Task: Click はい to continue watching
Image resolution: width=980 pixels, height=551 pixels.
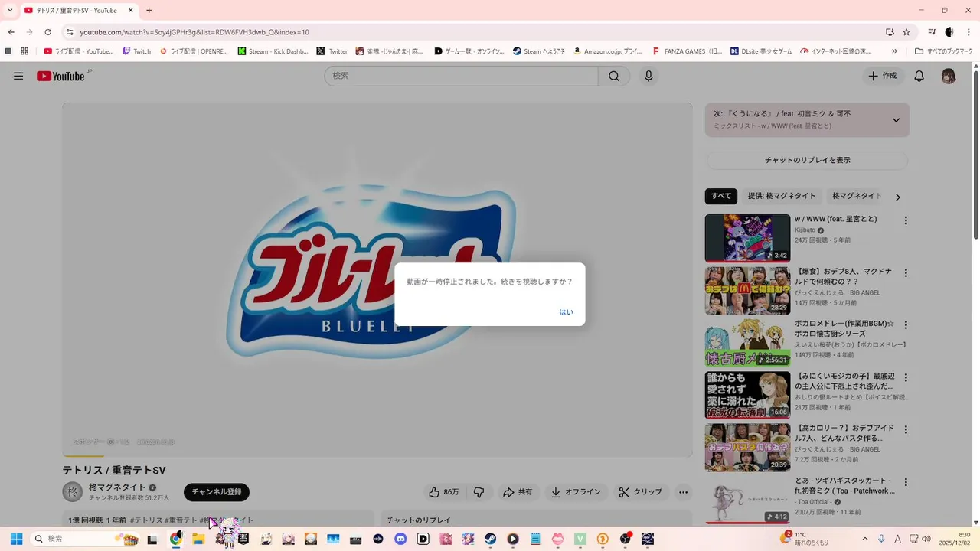Action: (x=566, y=312)
